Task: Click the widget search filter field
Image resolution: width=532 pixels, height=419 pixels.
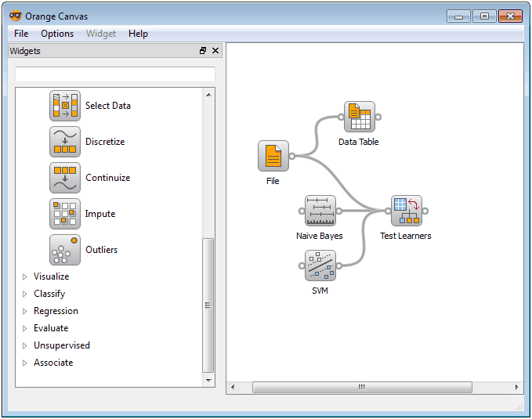Action: 115,74
